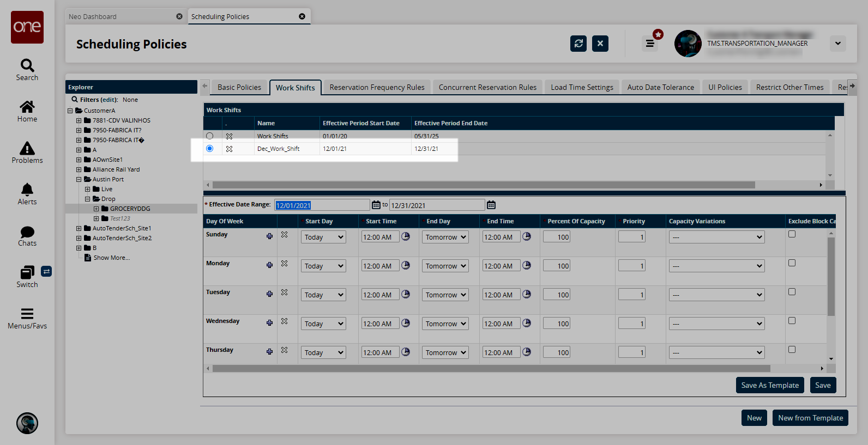Viewport: 868px width, 445px height.
Task: Open the Problems warning icon
Action: coord(27,149)
